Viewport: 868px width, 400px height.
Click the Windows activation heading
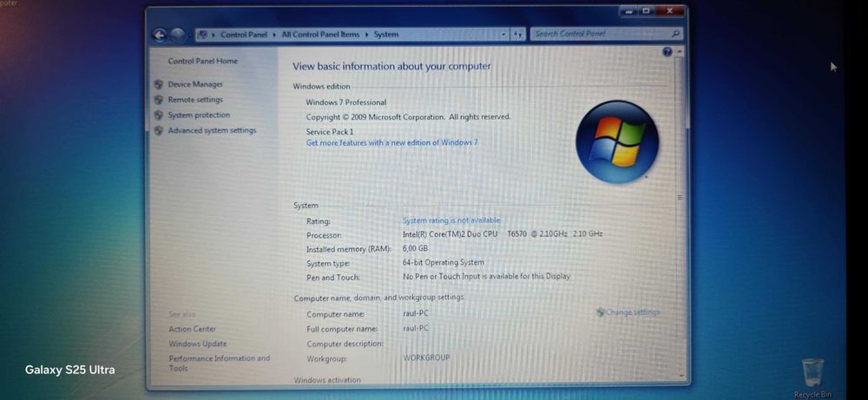(327, 380)
